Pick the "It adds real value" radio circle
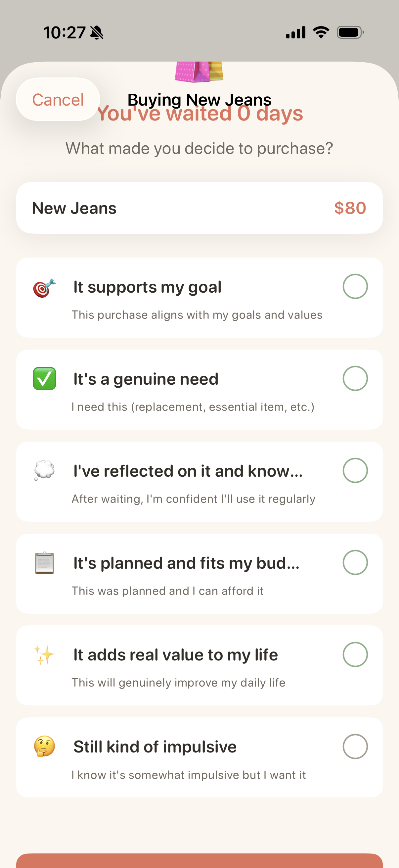 (355, 654)
